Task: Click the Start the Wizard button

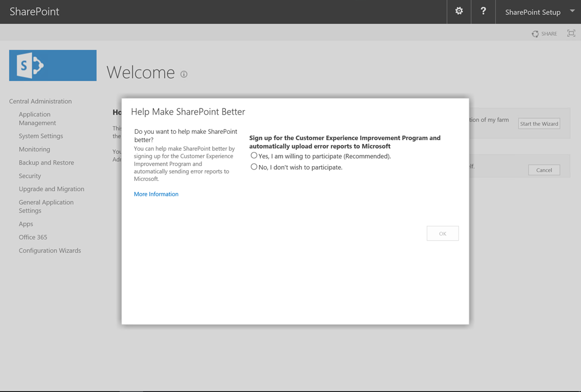Action: coord(539,124)
